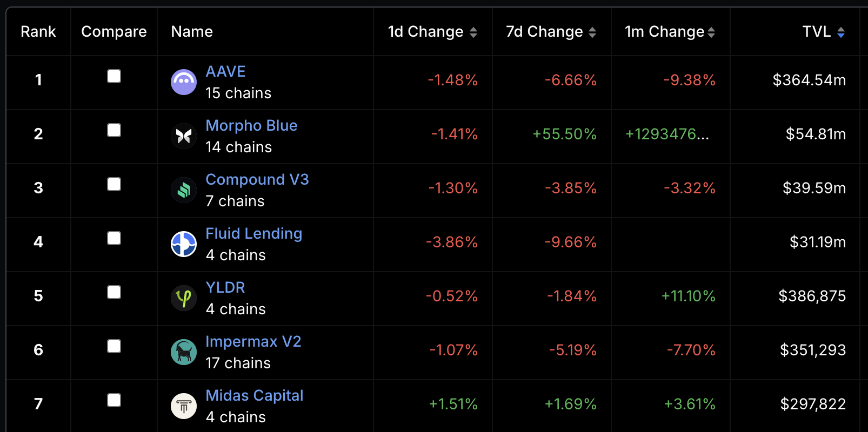868x432 pixels.
Task: Open the Impermax V2 protocol link
Action: tap(253, 341)
